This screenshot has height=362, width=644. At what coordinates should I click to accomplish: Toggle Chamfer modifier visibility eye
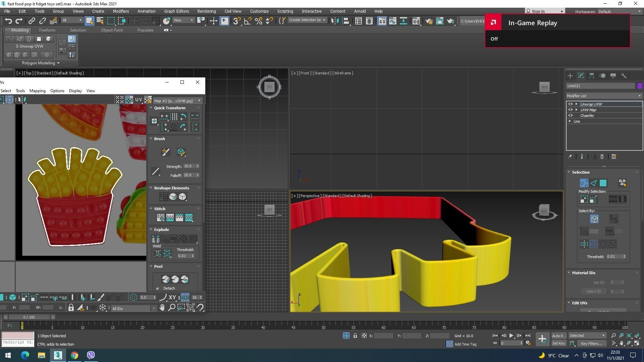coord(570,116)
